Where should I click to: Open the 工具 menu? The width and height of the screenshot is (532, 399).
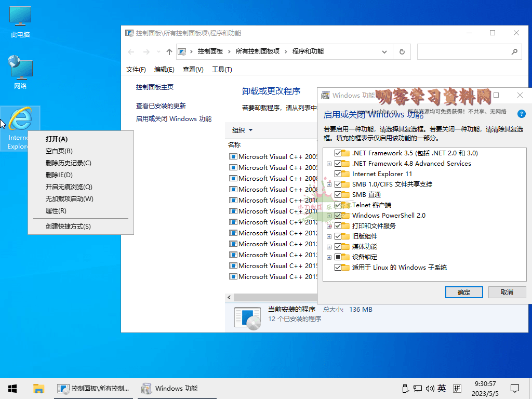222,69
